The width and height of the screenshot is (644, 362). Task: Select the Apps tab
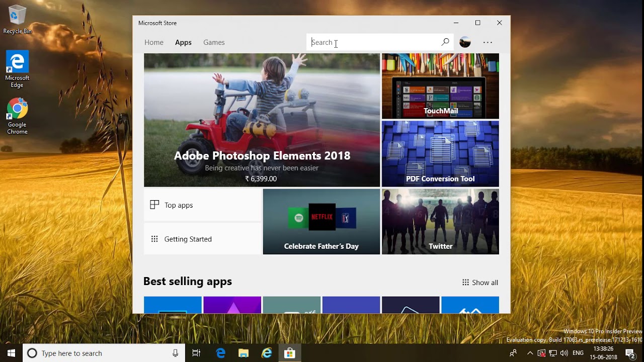tap(183, 42)
